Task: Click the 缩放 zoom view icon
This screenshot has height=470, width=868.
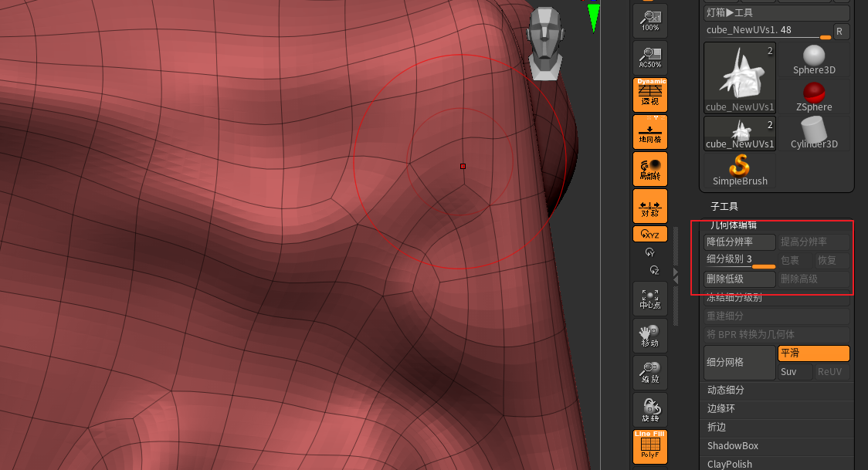Action: [650, 374]
